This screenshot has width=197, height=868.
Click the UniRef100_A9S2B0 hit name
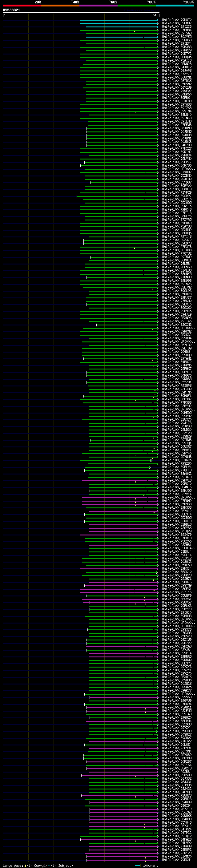[177, 464]
